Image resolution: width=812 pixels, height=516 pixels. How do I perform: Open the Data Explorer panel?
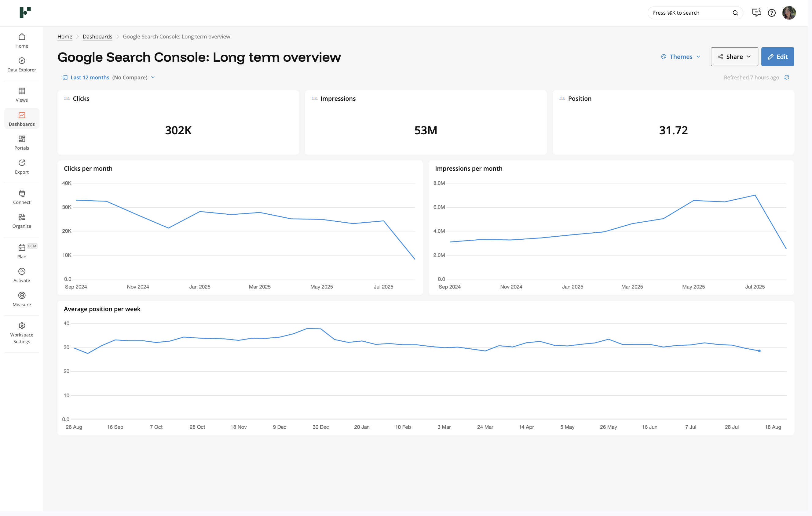point(22,64)
